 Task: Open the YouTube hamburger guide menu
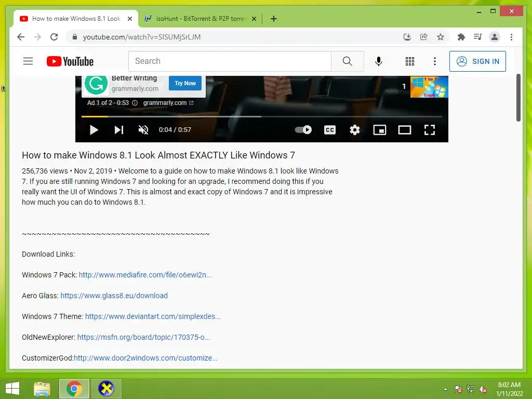[28, 61]
